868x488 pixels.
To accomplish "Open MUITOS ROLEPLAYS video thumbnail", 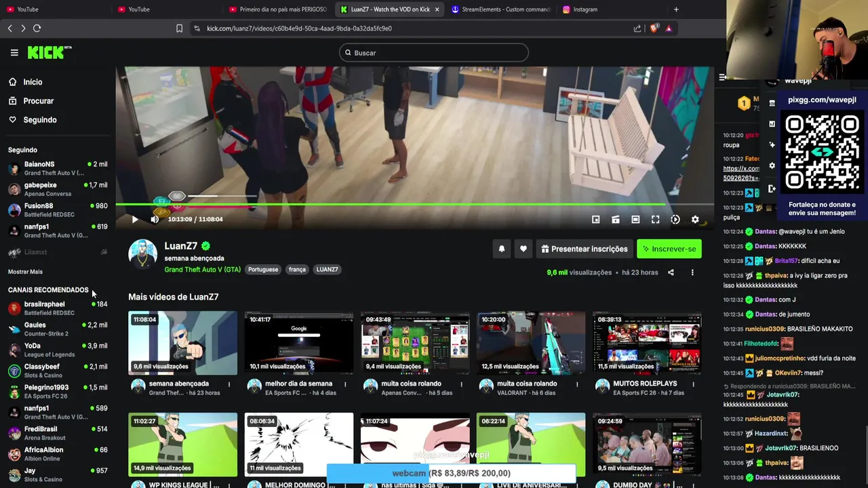I will 647,343.
